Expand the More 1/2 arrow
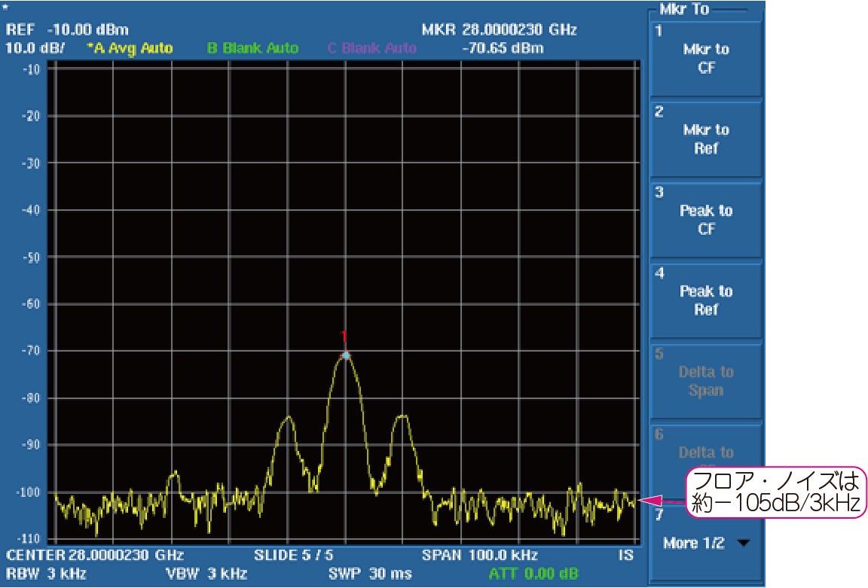 744,544
